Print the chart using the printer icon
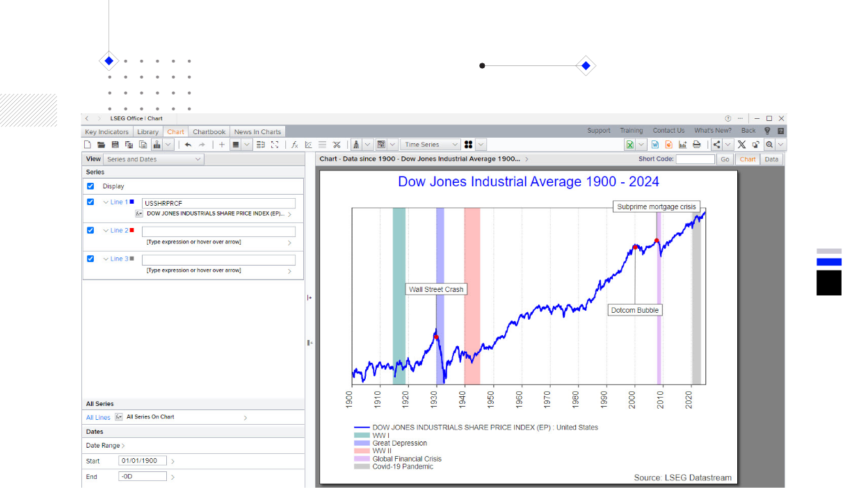Screen dimensions: 868x488 [696, 145]
